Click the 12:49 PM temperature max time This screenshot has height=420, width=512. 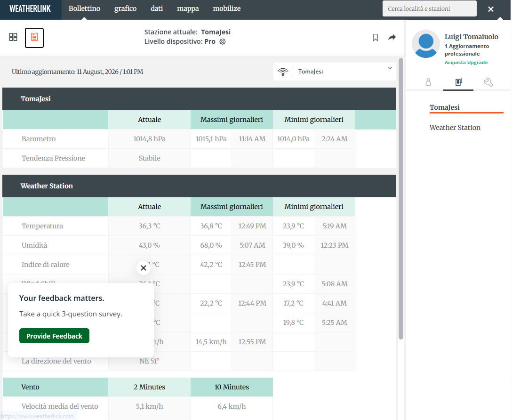tap(252, 226)
